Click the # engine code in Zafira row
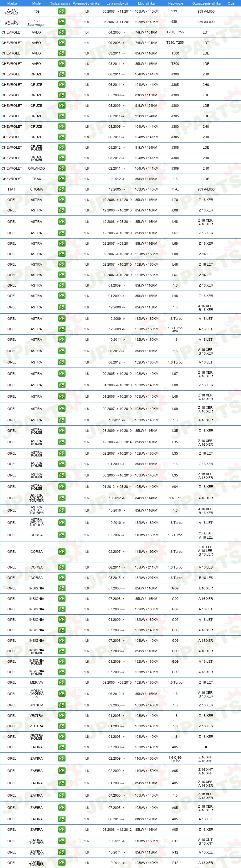241x868 pixels. pos(206,747)
